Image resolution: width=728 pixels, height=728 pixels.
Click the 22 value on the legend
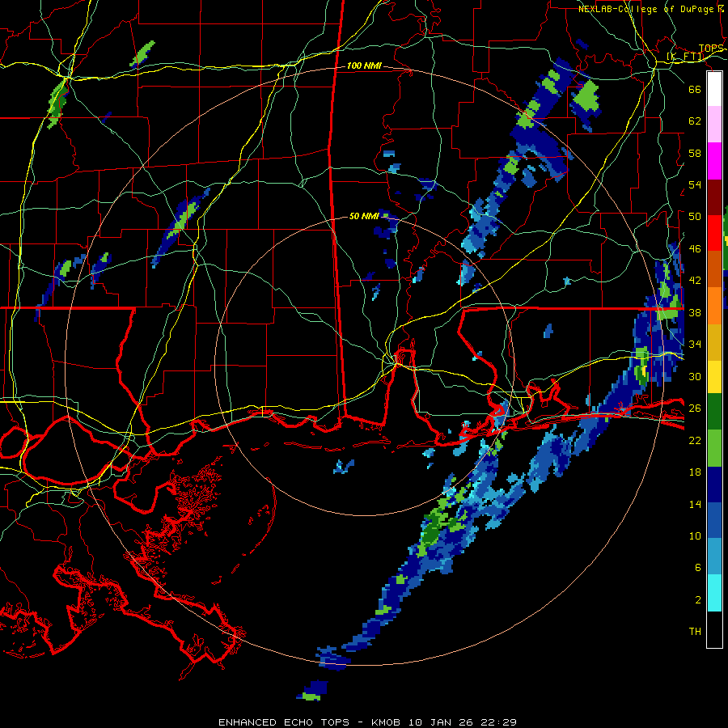point(695,440)
